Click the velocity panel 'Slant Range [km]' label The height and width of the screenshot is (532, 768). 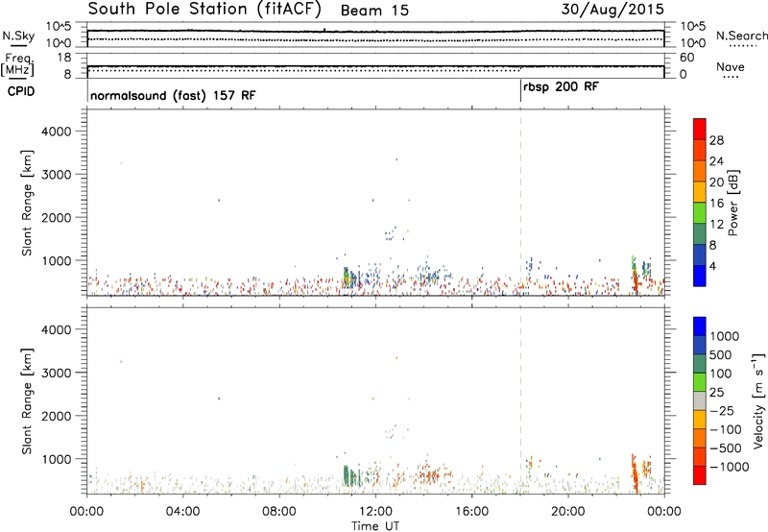27,401
